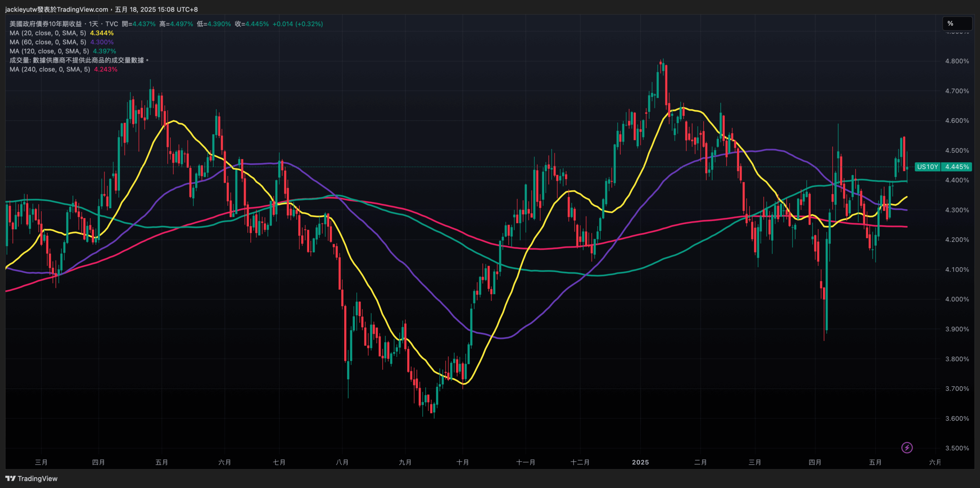Image resolution: width=980 pixels, height=488 pixels.
Task: Open the 美國政府債券10年期收益 symbol title
Action: (46, 24)
